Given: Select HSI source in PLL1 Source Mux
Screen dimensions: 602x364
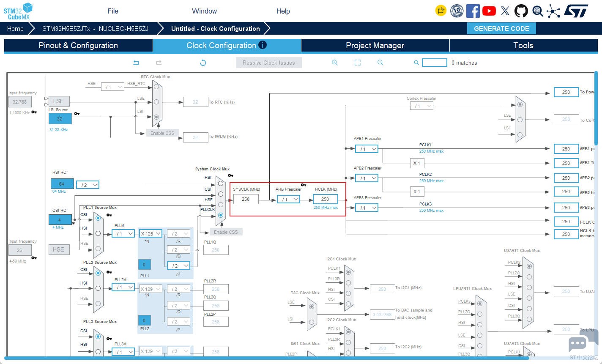Looking at the screenshot, I should pyautogui.click(x=98, y=233).
